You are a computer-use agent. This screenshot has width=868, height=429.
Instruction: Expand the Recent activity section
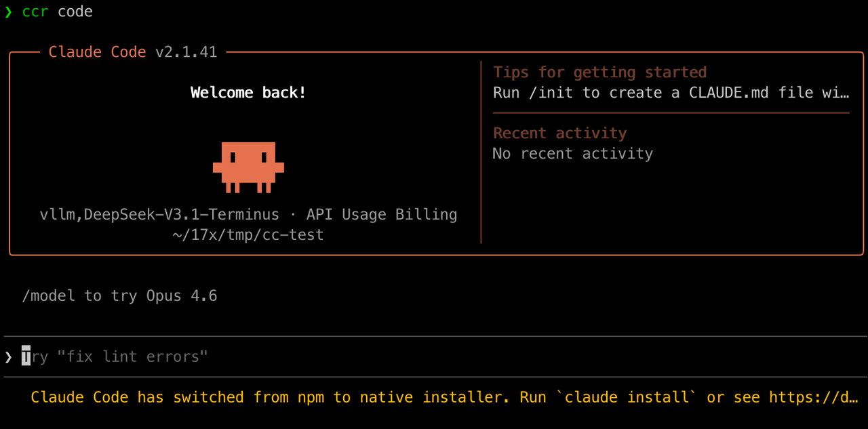559,133
